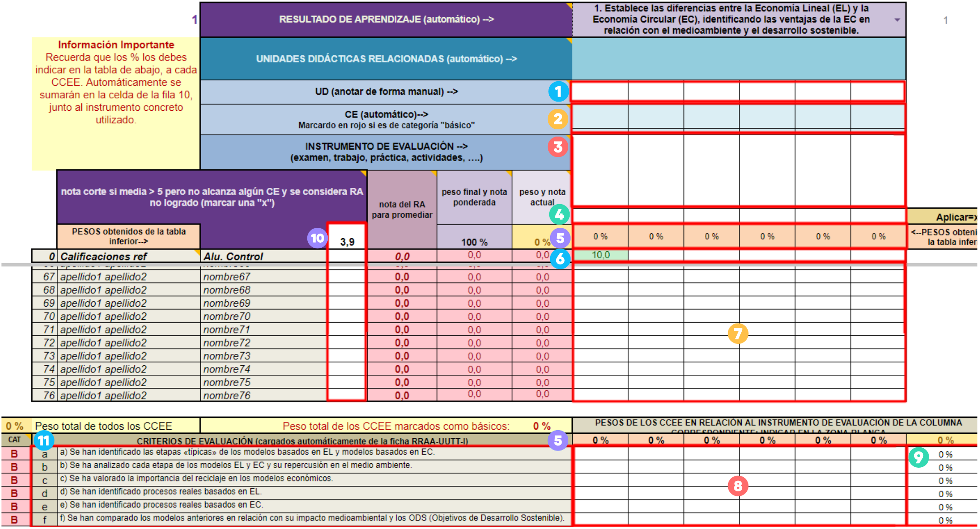Click row number cell '72'
This screenshot has width=980, height=529.
[x=44, y=343]
